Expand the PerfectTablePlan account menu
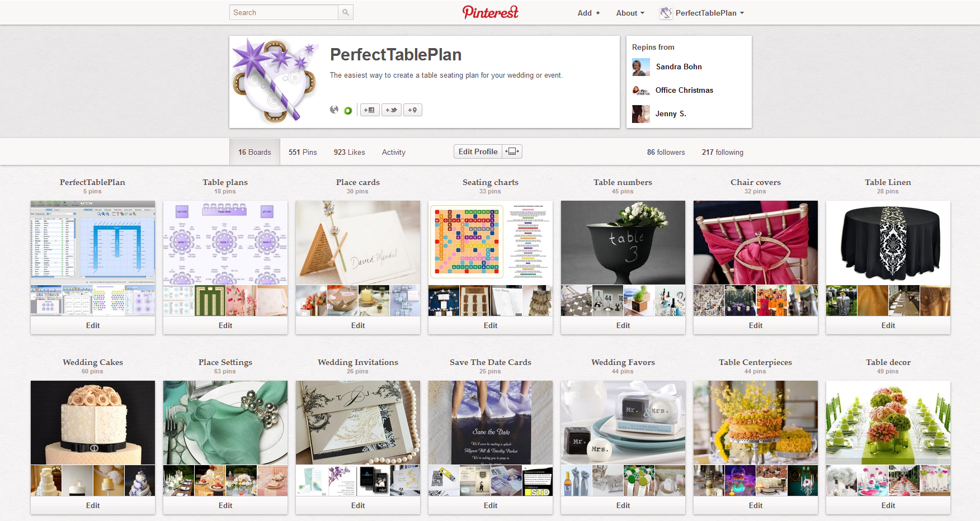Screen dimensions: 980x521 pyautogui.click(x=702, y=13)
